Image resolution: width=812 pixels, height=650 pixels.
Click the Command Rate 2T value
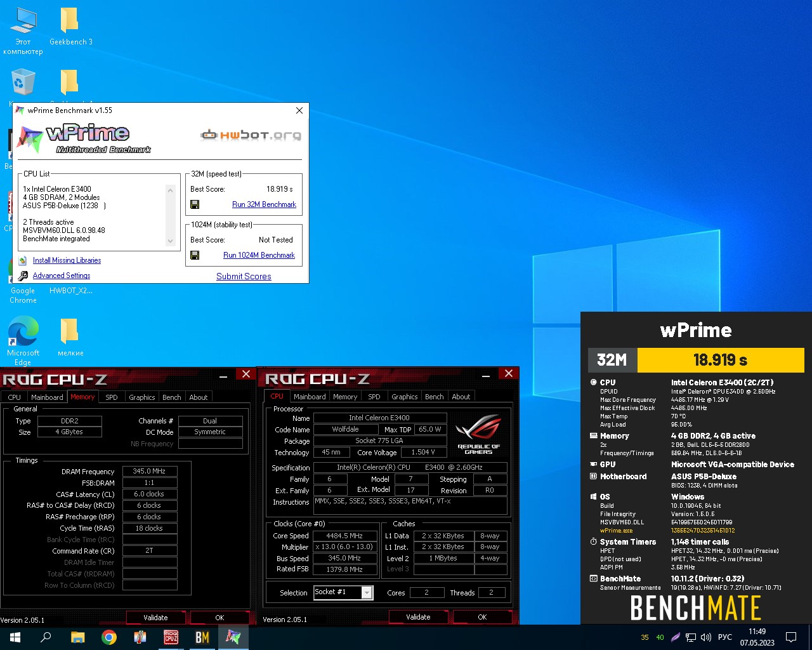149,550
